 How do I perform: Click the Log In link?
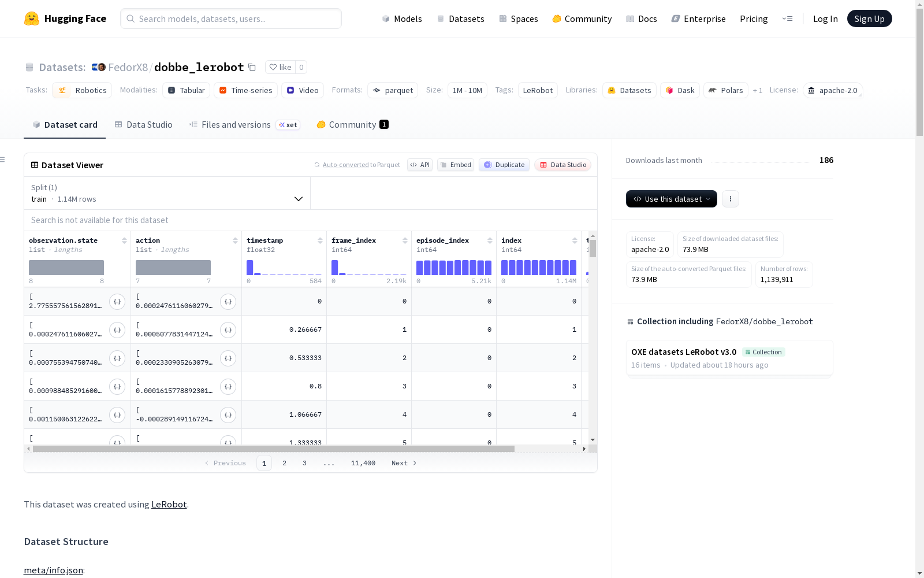click(x=825, y=18)
